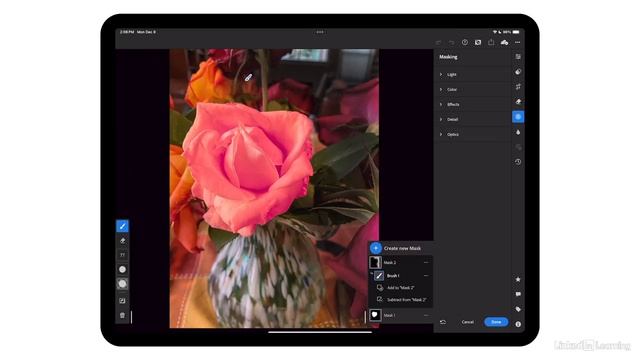Screen dimensions: 640x360
Task: Select the Healing tool icon
Action: click(518, 102)
